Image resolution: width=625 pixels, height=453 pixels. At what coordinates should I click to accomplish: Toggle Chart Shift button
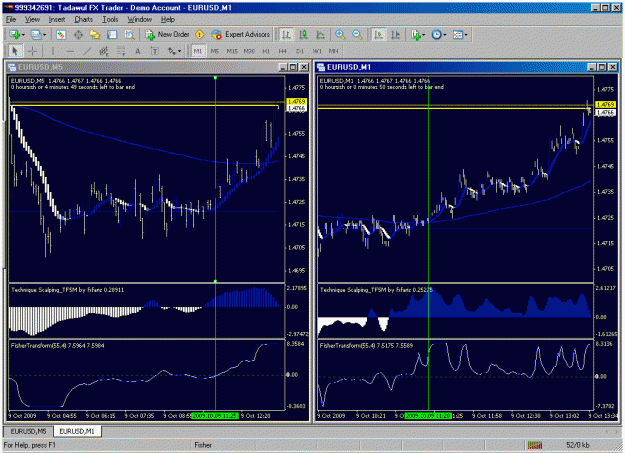(x=395, y=35)
